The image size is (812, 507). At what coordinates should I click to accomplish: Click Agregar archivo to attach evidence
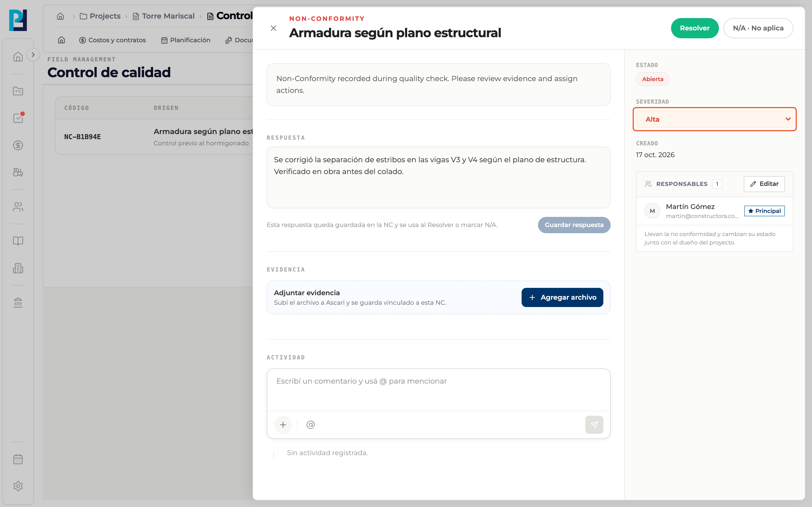[x=562, y=297]
